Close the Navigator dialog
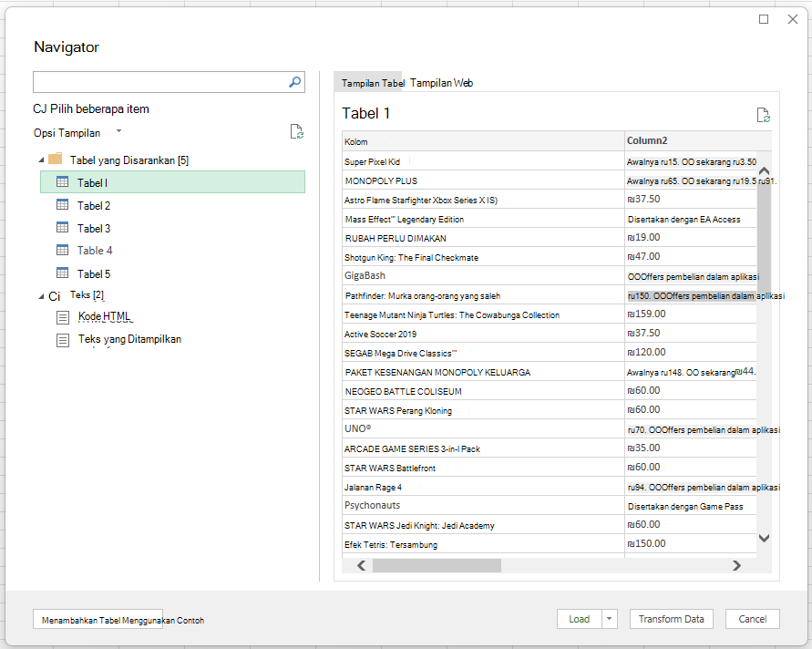 coord(792,19)
